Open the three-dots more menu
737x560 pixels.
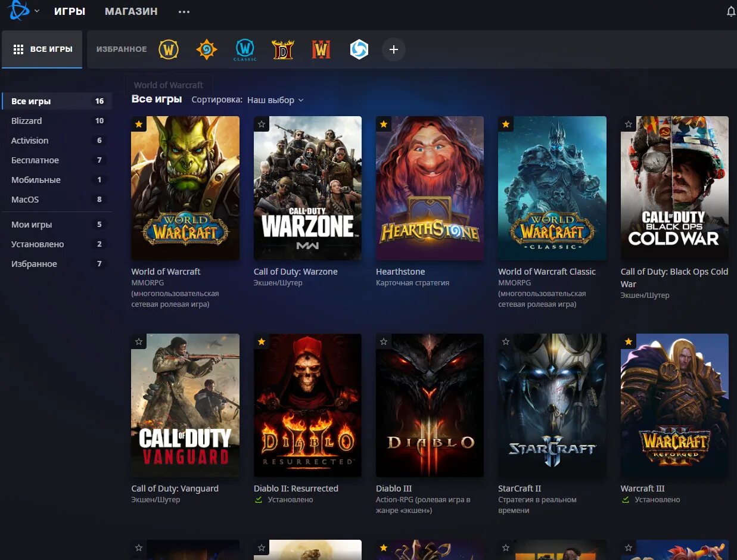click(184, 11)
